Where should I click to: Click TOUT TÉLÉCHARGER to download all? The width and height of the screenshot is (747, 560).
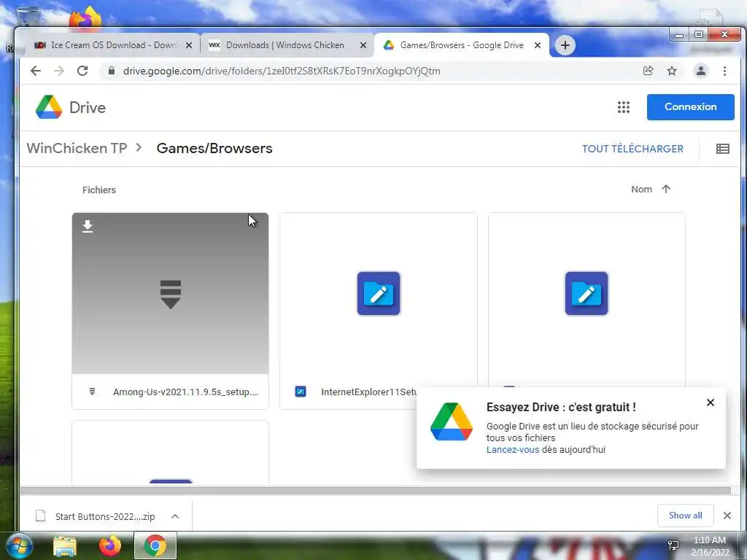pos(632,149)
